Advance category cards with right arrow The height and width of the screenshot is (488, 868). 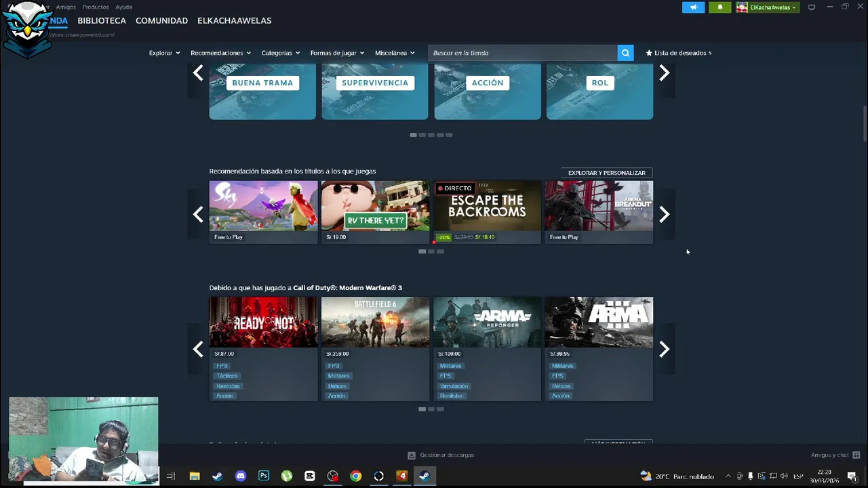point(665,73)
